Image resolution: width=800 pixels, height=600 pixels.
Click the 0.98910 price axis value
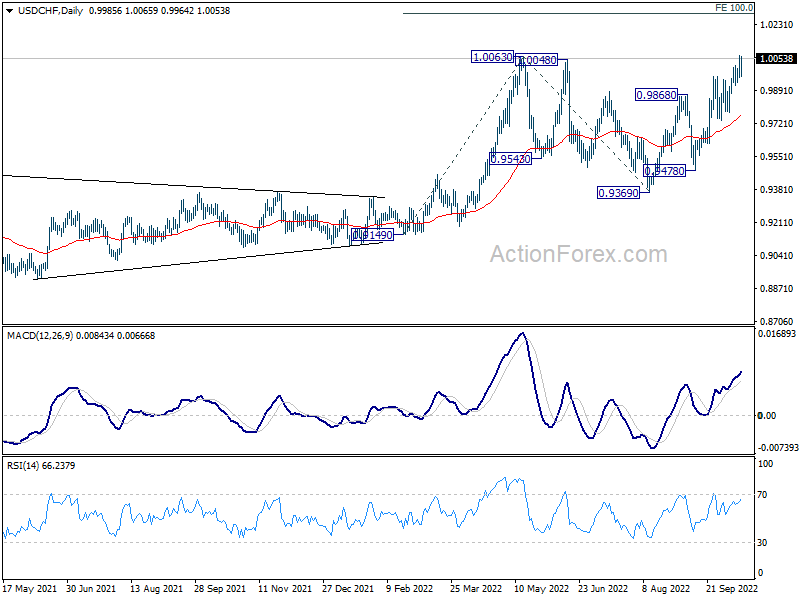(777, 91)
